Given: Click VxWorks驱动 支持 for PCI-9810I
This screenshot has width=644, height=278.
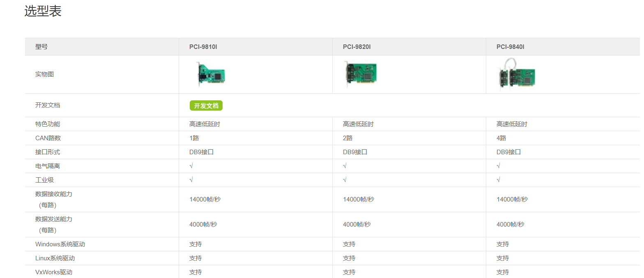Looking at the screenshot, I should 195,272.
